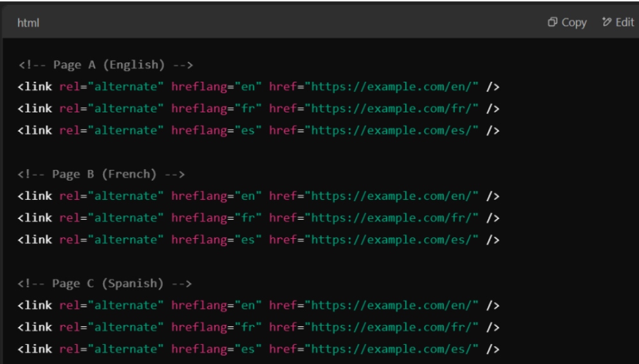Click the hreflang="en" line under Page A
This screenshot has height=364, width=639.
258,87
